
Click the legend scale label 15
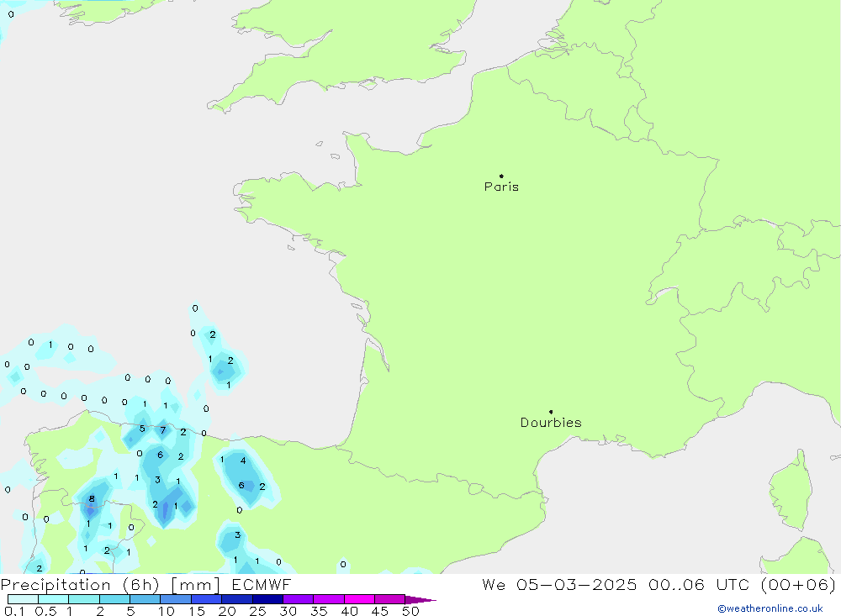click(x=197, y=611)
